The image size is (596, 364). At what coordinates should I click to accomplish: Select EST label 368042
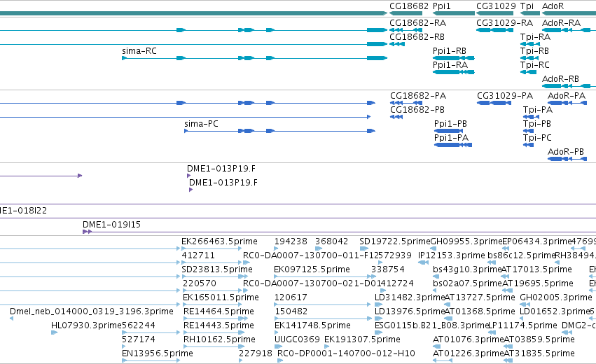(x=331, y=241)
